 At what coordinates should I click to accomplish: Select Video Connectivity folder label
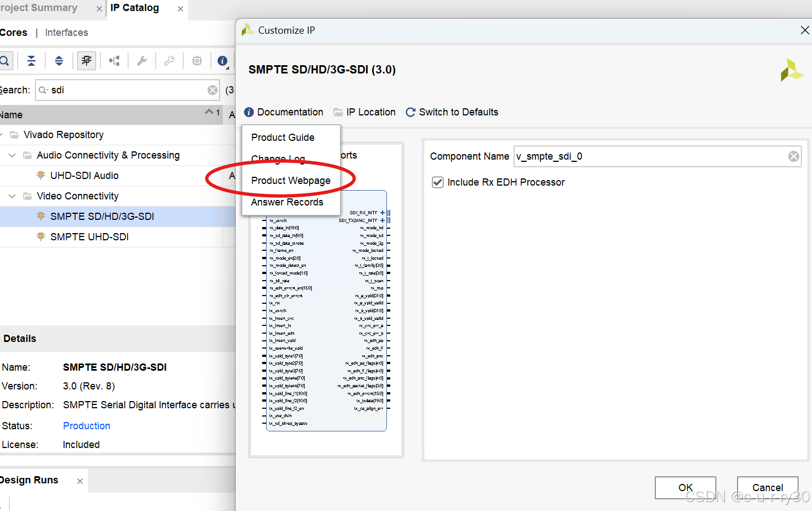(78, 196)
